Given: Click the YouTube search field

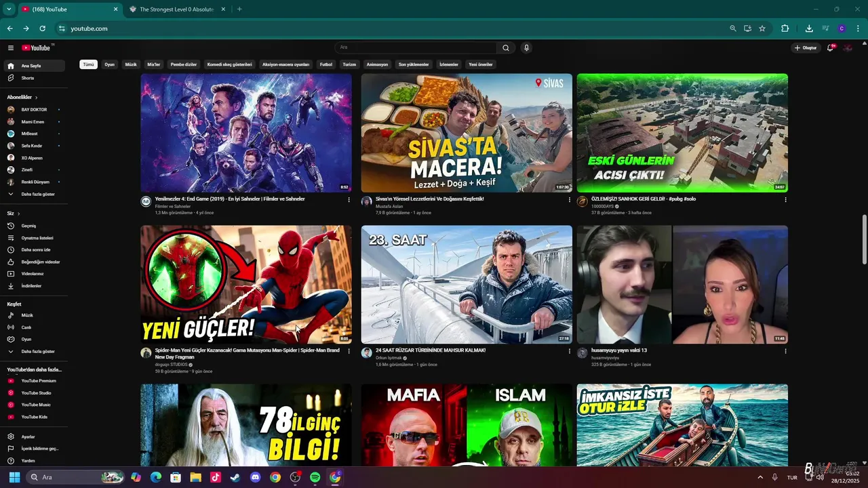Looking at the screenshot, I should tap(416, 47).
